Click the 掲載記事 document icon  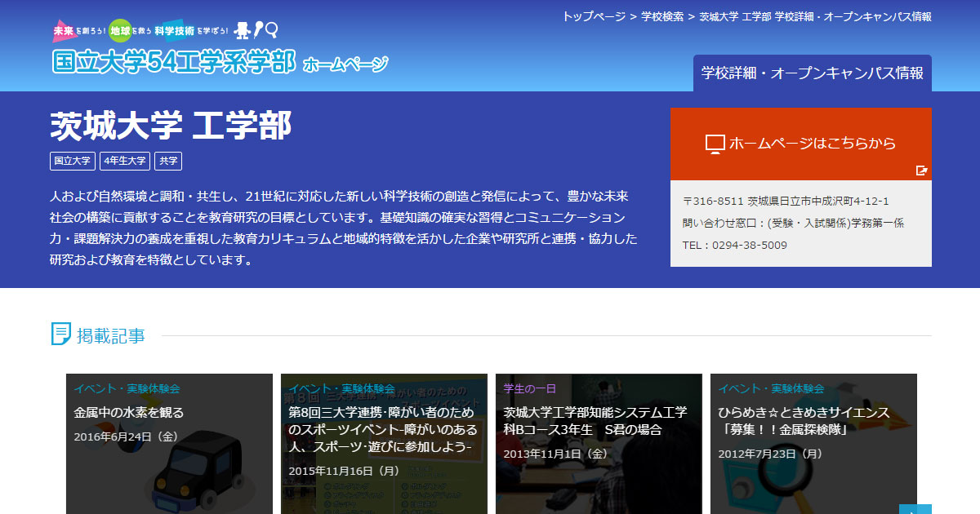61,334
